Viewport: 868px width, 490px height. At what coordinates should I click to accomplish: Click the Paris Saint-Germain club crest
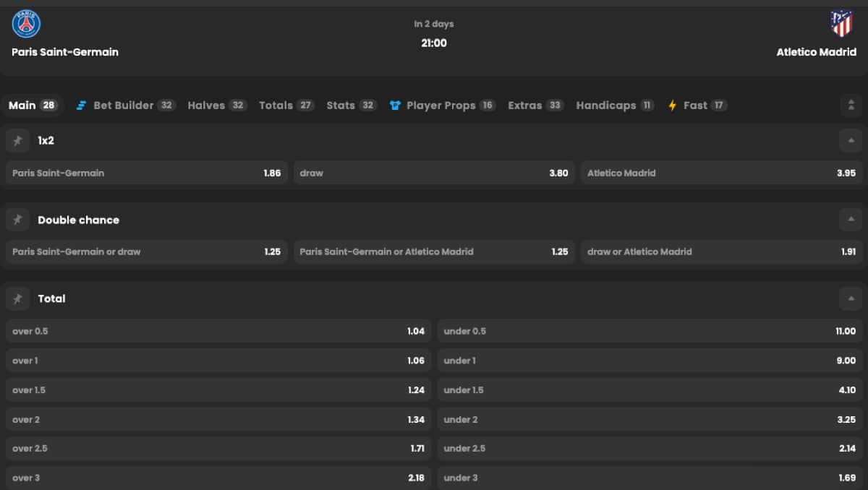tap(26, 24)
